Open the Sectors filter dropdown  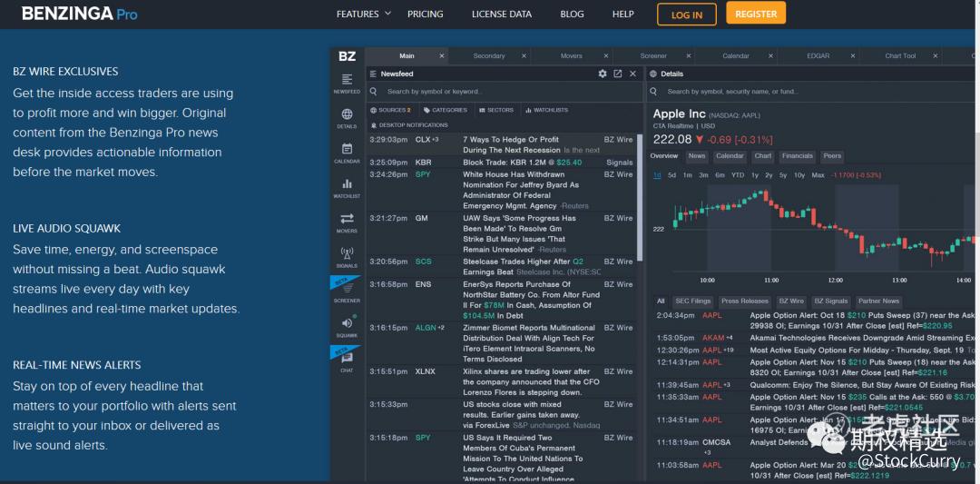[496, 110]
